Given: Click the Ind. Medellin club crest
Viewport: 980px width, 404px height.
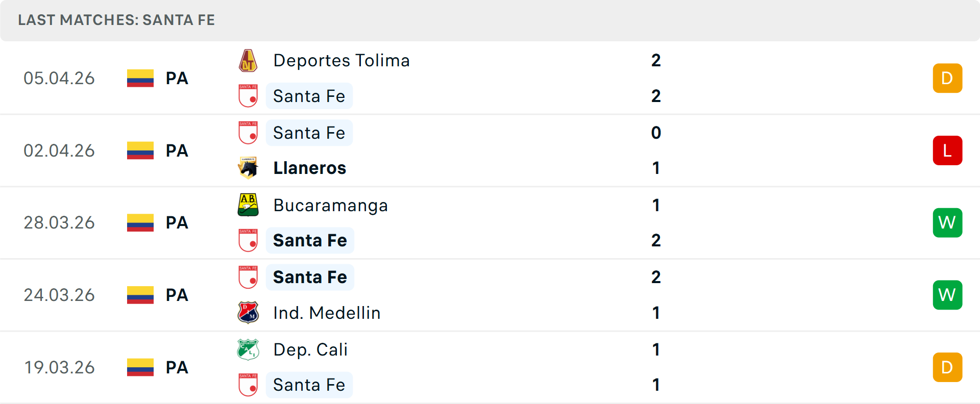Looking at the screenshot, I should point(248,313).
